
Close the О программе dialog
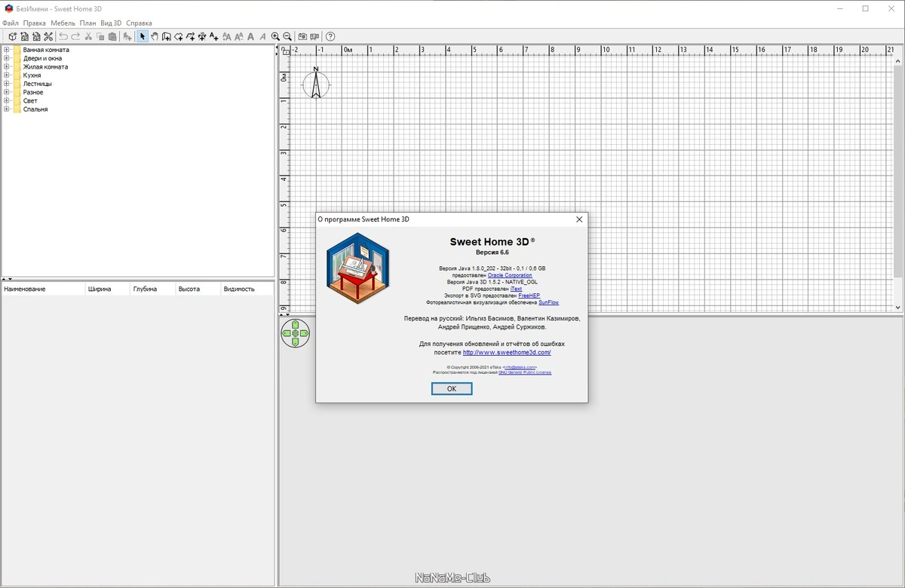(579, 219)
